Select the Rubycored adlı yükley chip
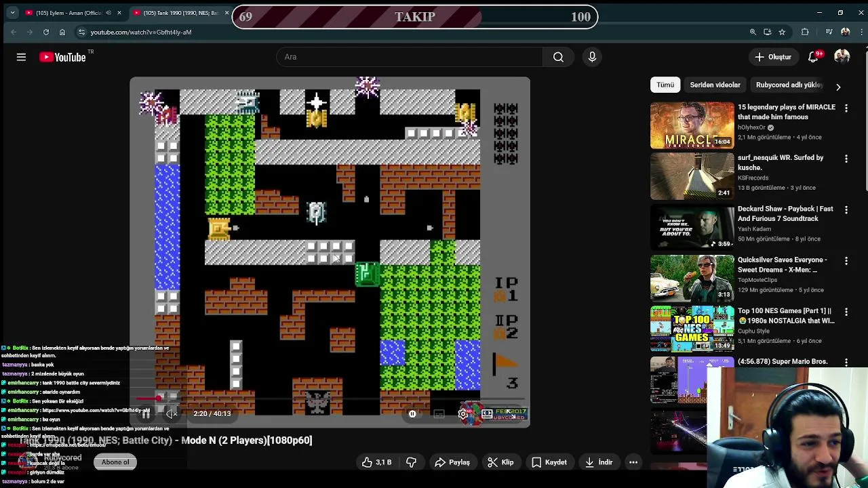 point(789,85)
